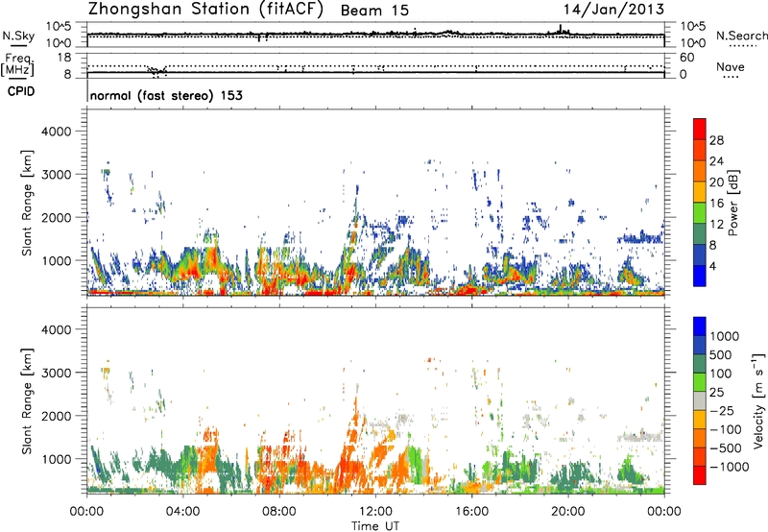Viewport: 768px width, 532px height.
Task: Click the 12:00 time tick label
Action: tap(375, 512)
